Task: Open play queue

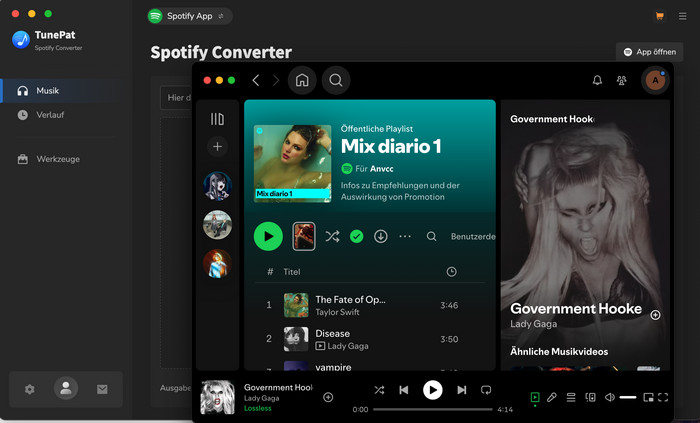Action: click(x=571, y=397)
